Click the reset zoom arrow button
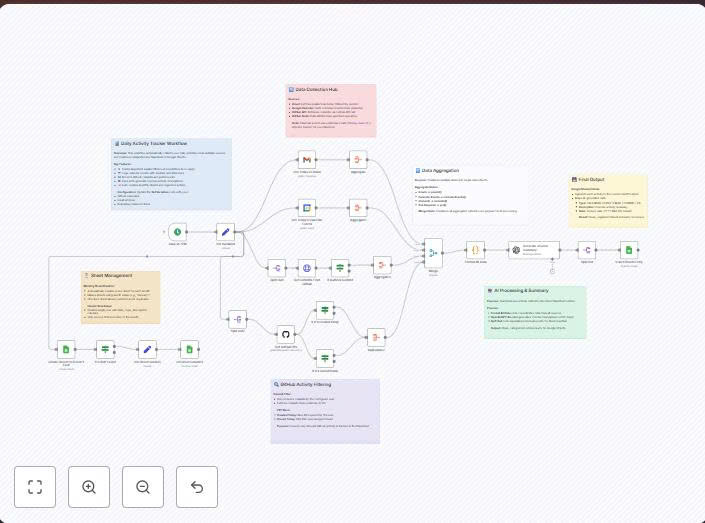This screenshot has width=705, height=523. click(x=197, y=487)
